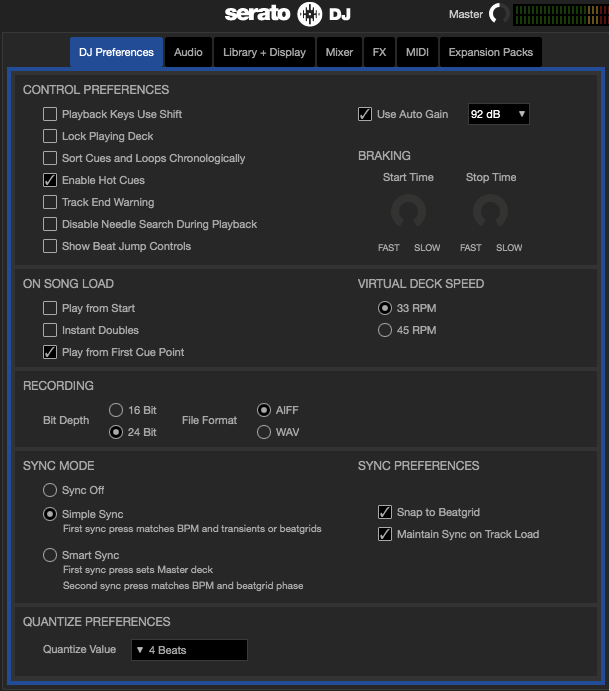Viewport: 609px width, 691px height.
Task: Expand the Quantize Value 4 Beats dropdown
Action: (x=189, y=650)
